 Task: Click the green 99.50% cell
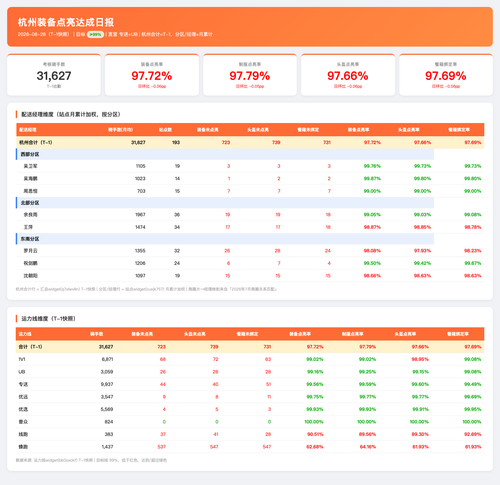tap(372, 263)
